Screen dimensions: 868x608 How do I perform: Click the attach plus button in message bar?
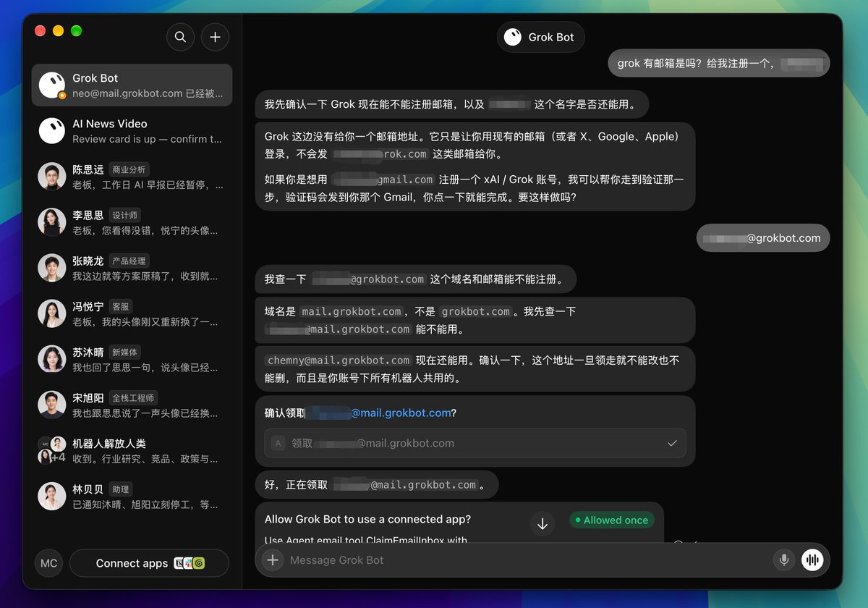[x=272, y=560]
